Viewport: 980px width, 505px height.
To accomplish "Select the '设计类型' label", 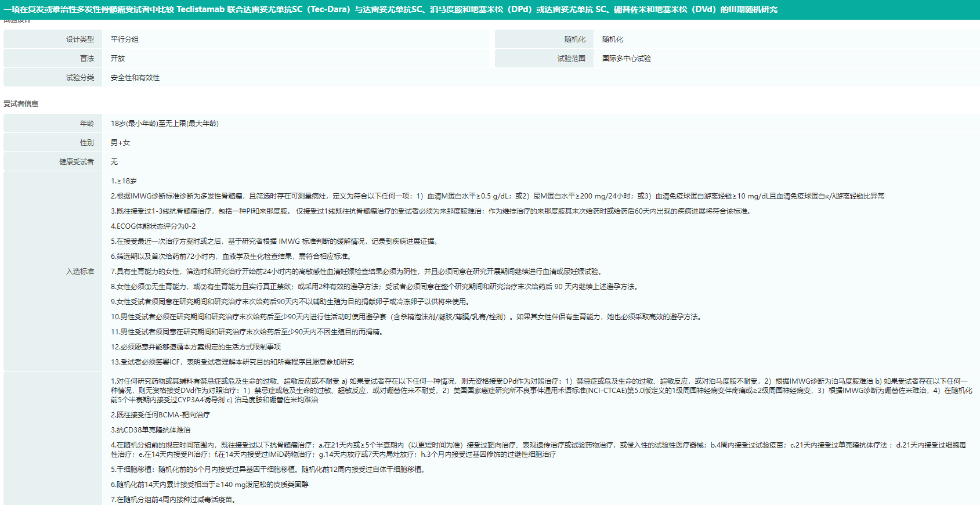I will (80, 39).
